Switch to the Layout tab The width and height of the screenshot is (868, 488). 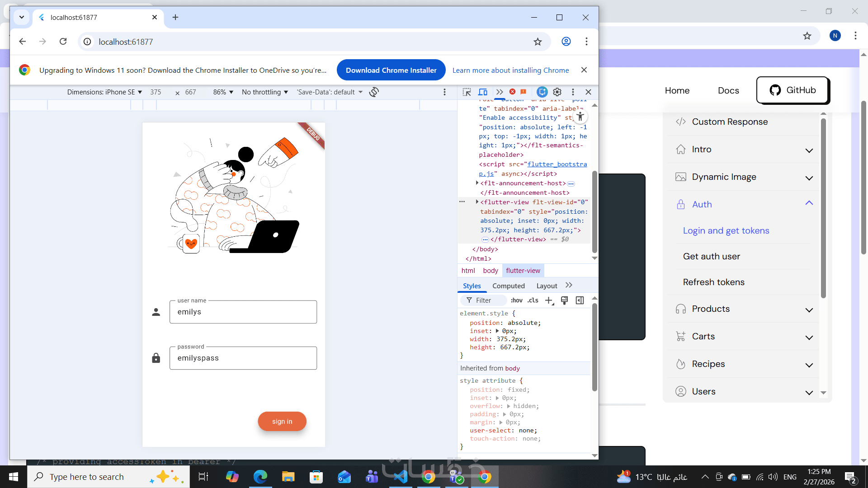(x=547, y=286)
